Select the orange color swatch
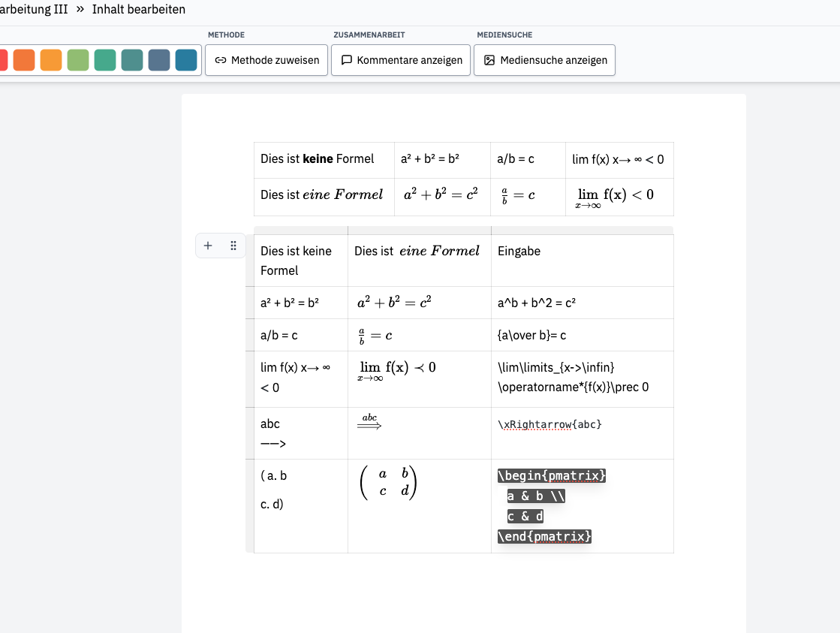This screenshot has width=840, height=633. 24,59
